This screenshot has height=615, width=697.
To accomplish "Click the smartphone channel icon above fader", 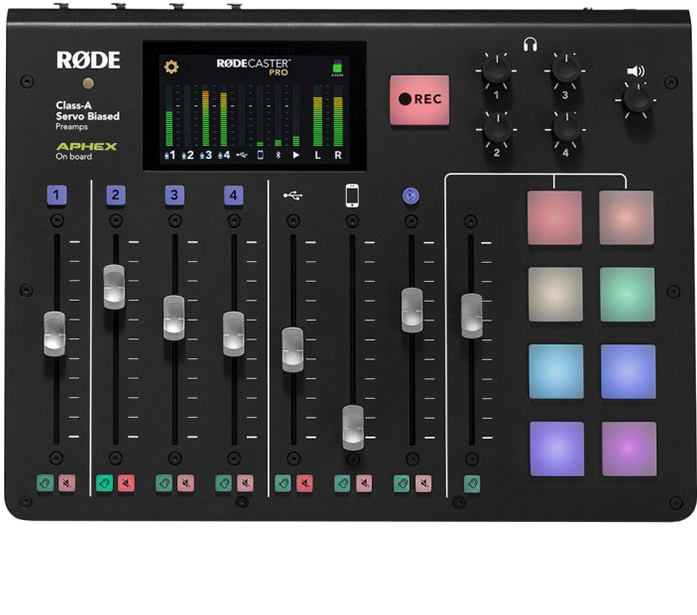I will [x=352, y=196].
